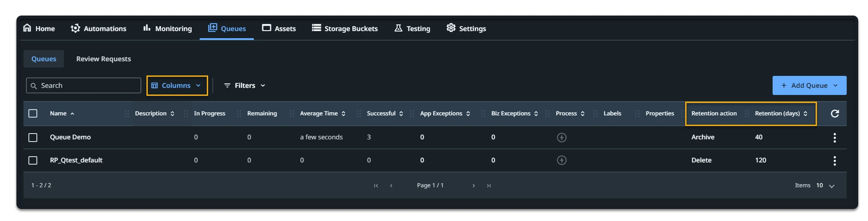
Task: Go to the previous page
Action: pos(391,185)
